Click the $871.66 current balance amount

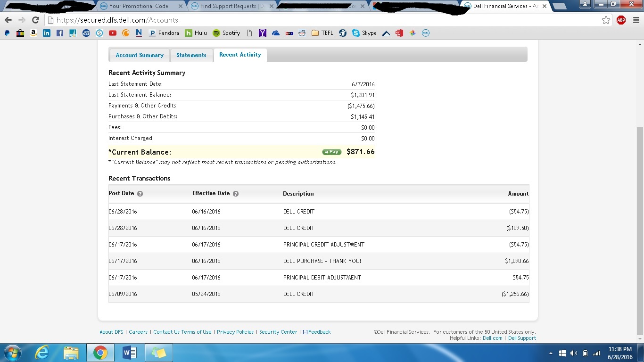tap(361, 152)
